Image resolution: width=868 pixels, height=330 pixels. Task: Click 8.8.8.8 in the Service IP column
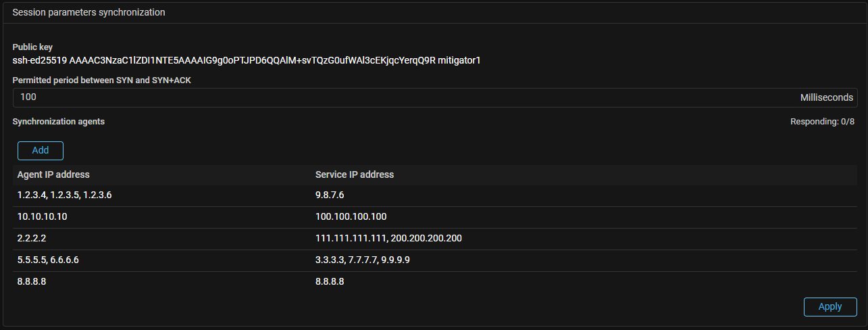pyautogui.click(x=330, y=281)
